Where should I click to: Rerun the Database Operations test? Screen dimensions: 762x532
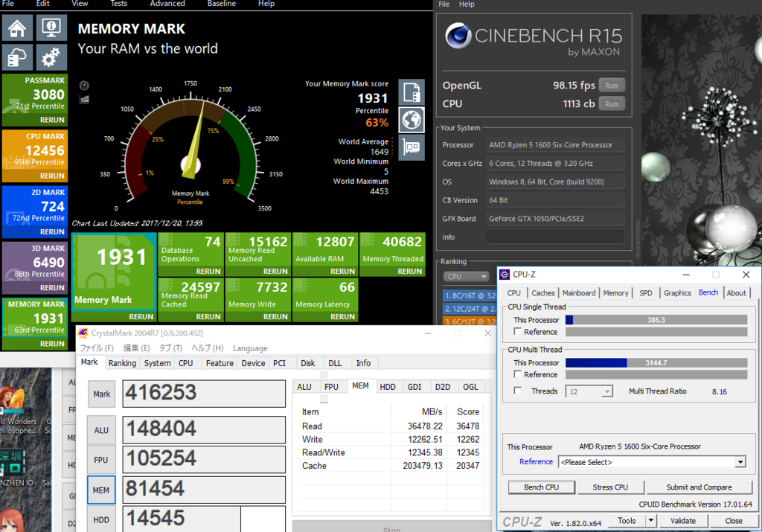point(208,271)
